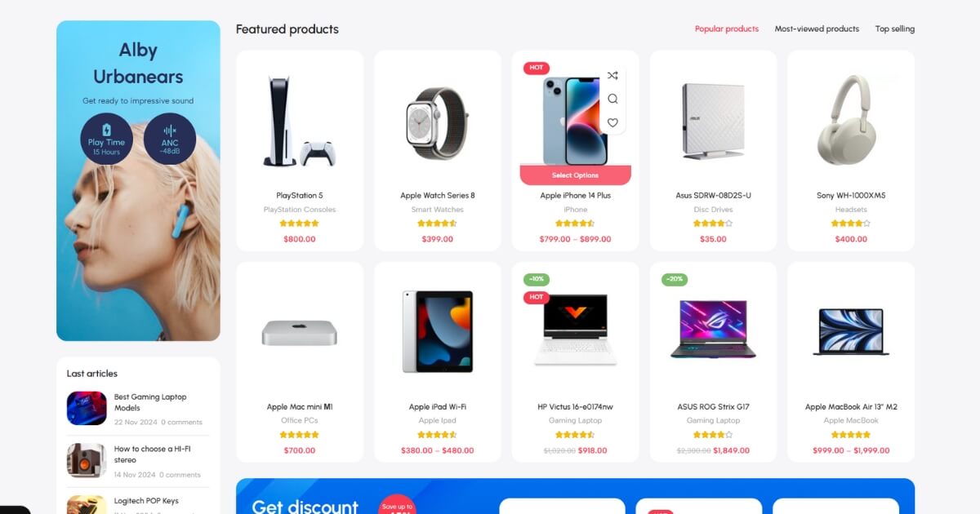Switch to Top selling tab
This screenshot has width=980, height=514.
coord(895,29)
